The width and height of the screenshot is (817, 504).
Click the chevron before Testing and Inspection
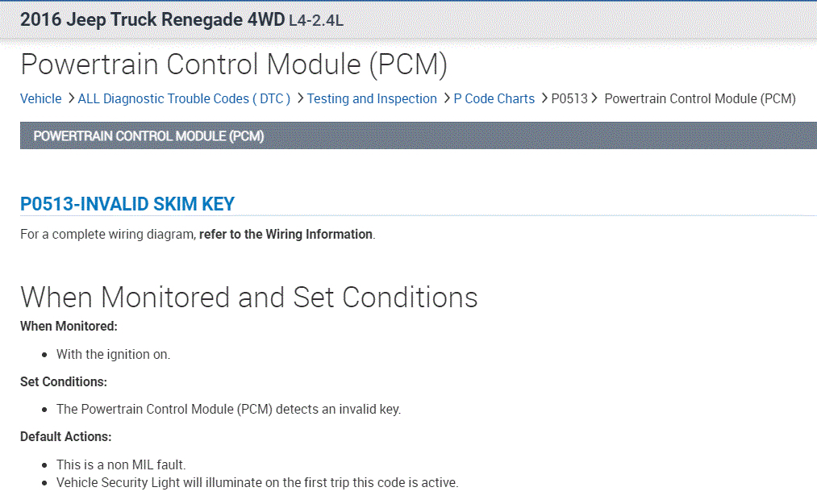tap(299, 98)
